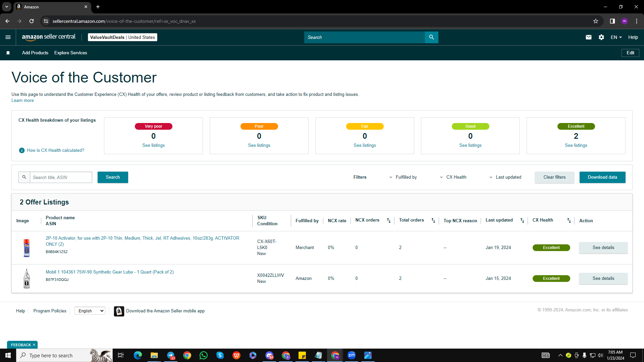Open the ValueVaultDeals account switcher
This screenshot has width=644, height=362.
click(122, 37)
